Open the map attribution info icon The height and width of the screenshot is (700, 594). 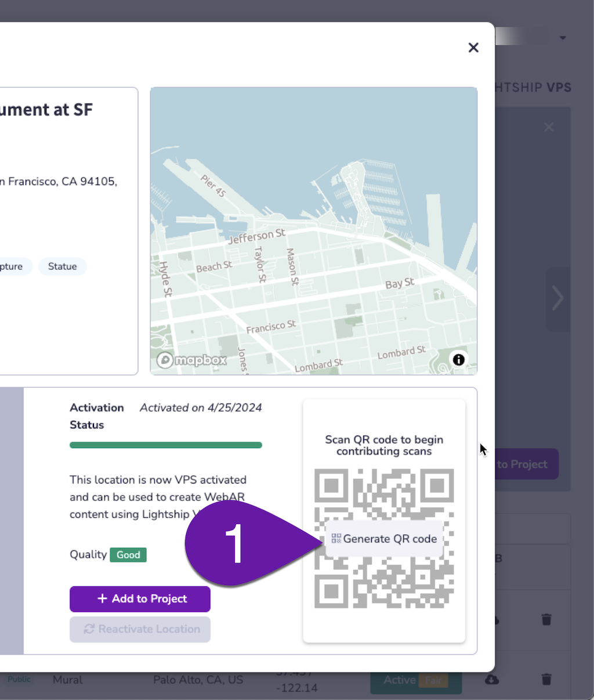458,360
